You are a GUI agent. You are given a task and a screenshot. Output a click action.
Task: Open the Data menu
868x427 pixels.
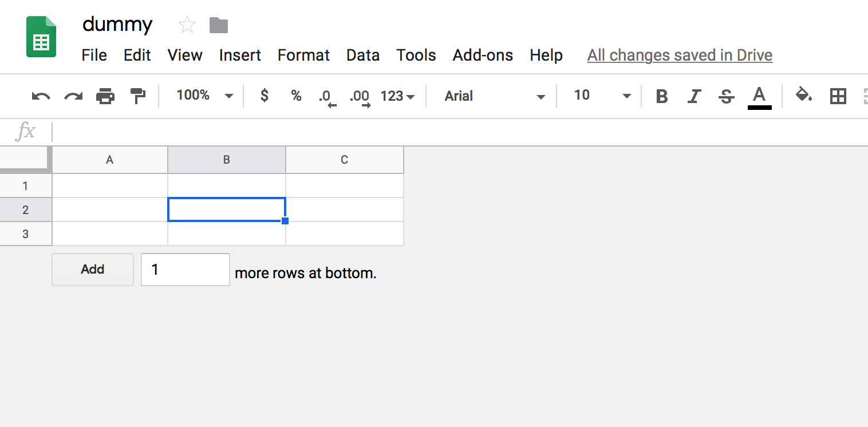pyautogui.click(x=362, y=55)
